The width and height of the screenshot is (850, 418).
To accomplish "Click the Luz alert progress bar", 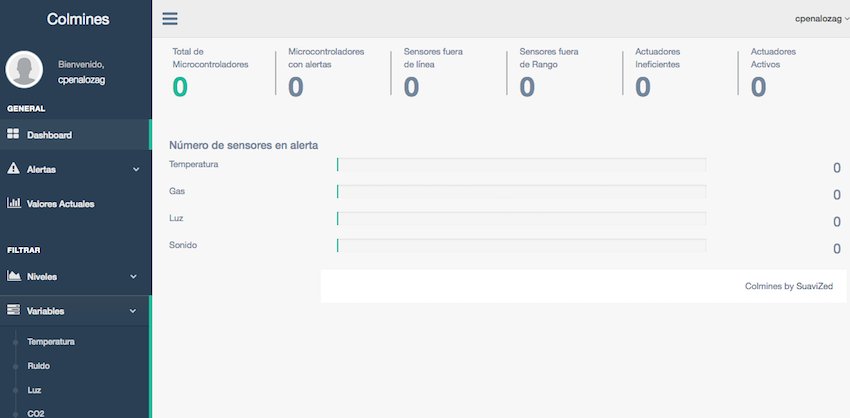I will click(x=521, y=218).
